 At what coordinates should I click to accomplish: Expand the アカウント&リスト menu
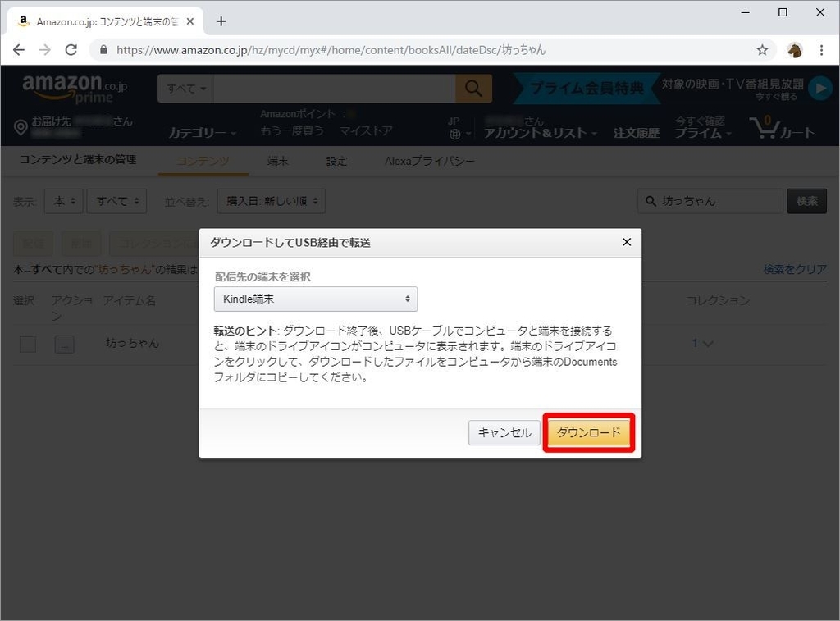tap(541, 130)
